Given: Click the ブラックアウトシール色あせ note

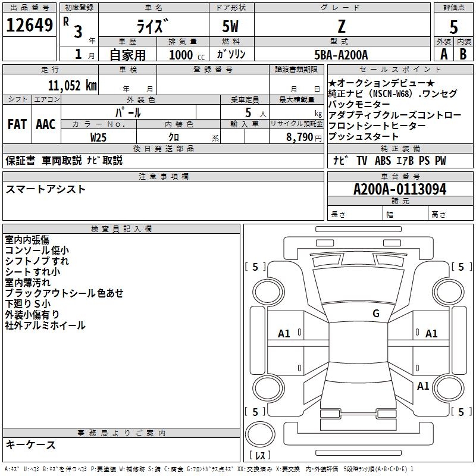Looking at the screenshot, I should pos(64,293).
